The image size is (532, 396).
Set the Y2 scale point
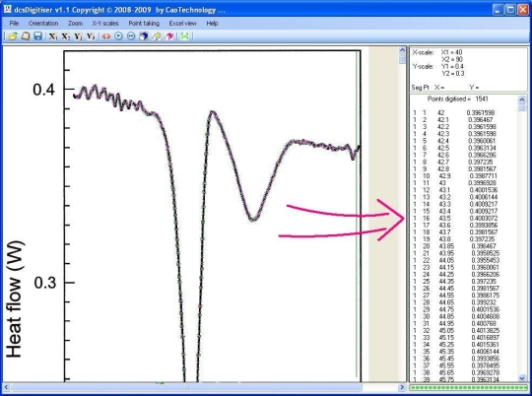click(91, 36)
